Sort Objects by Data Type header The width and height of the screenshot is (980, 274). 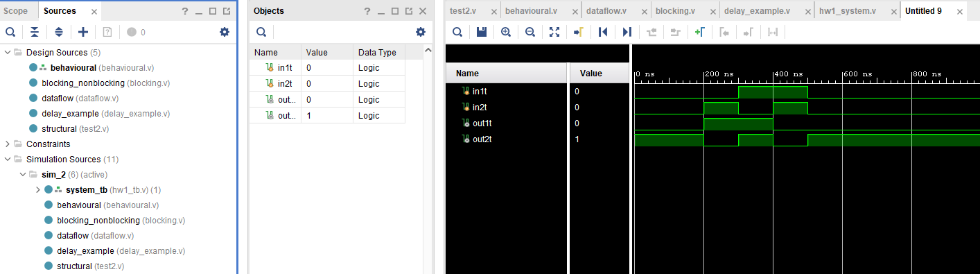pos(379,52)
